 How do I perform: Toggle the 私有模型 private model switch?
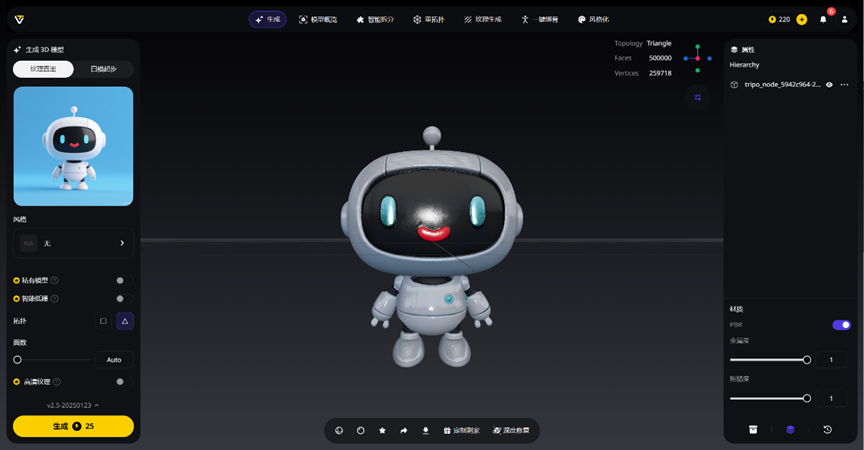pyautogui.click(x=123, y=280)
